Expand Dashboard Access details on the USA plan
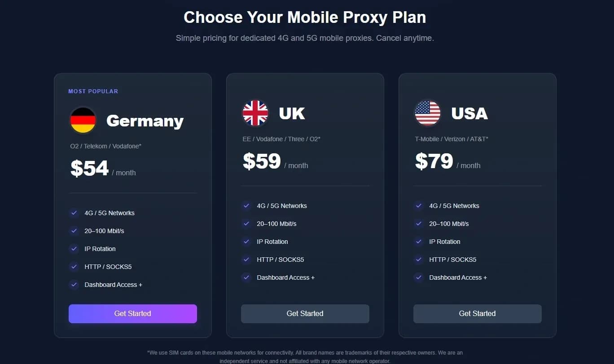 tap(458, 277)
